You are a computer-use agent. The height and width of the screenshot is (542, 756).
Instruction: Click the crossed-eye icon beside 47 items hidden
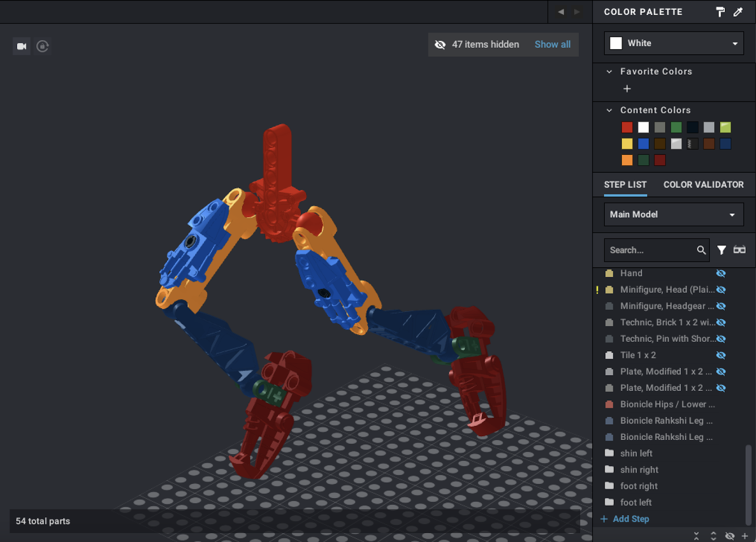(440, 44)
